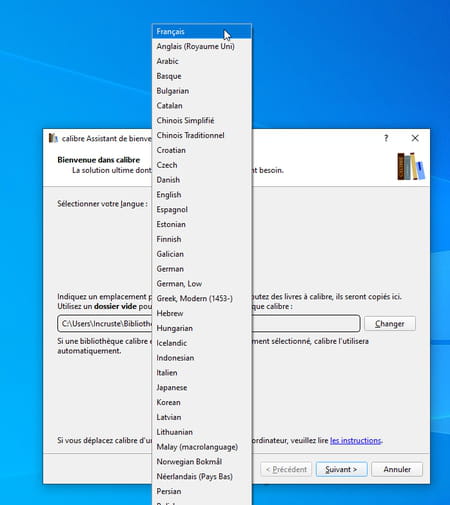Pick Chinois Simplifié option
Viewport: 450px width, 505px height.
202,120
